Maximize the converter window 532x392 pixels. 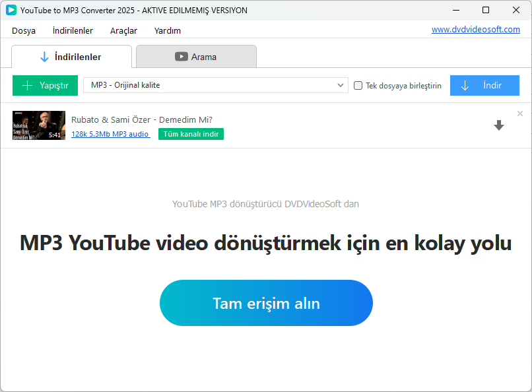pos(486,10)
